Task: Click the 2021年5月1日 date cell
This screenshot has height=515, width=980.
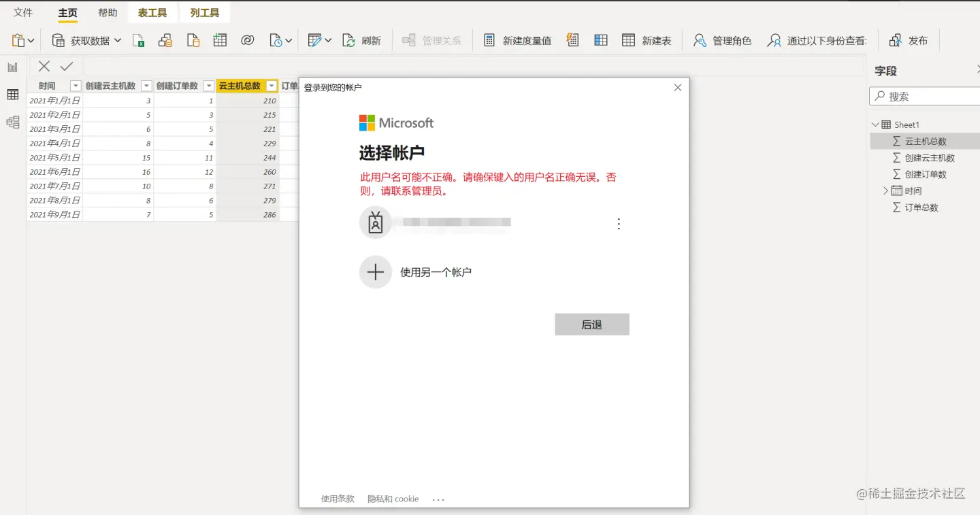Action: 55,158
